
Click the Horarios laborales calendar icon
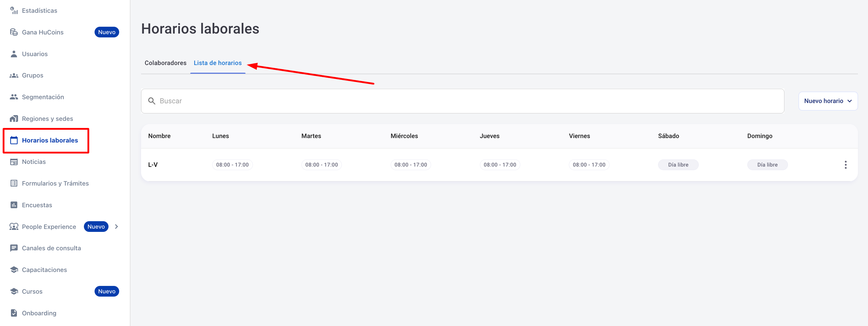click(14, 140)
